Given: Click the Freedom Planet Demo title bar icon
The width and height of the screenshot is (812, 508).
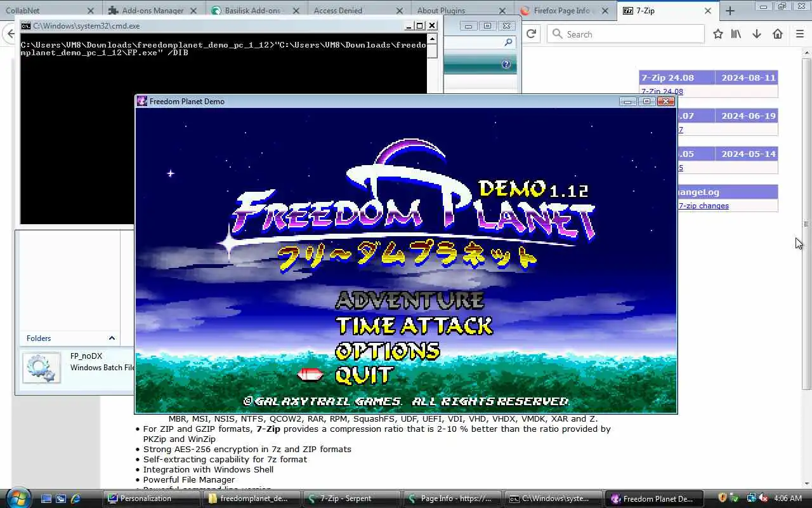Looking at the screenshot, I should (x=142, y=101).
